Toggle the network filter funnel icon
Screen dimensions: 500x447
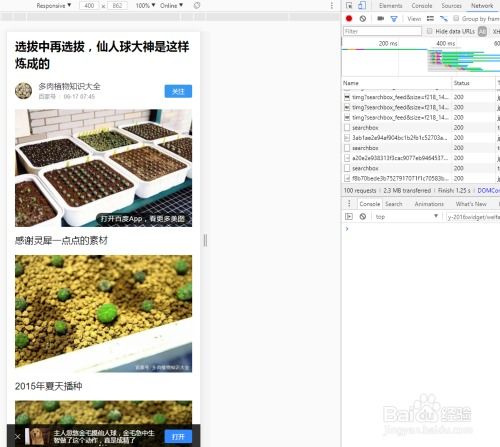tap(394, 19)
